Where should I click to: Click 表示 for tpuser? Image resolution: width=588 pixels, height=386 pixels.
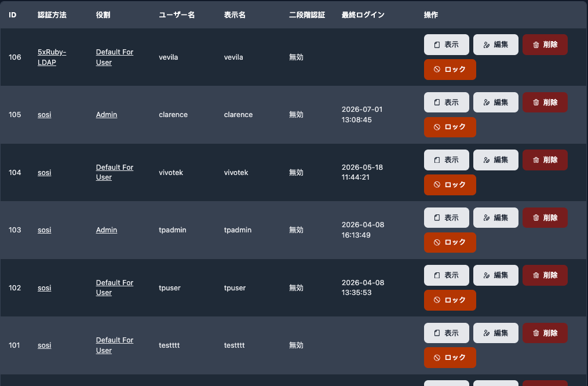(446, 275)
